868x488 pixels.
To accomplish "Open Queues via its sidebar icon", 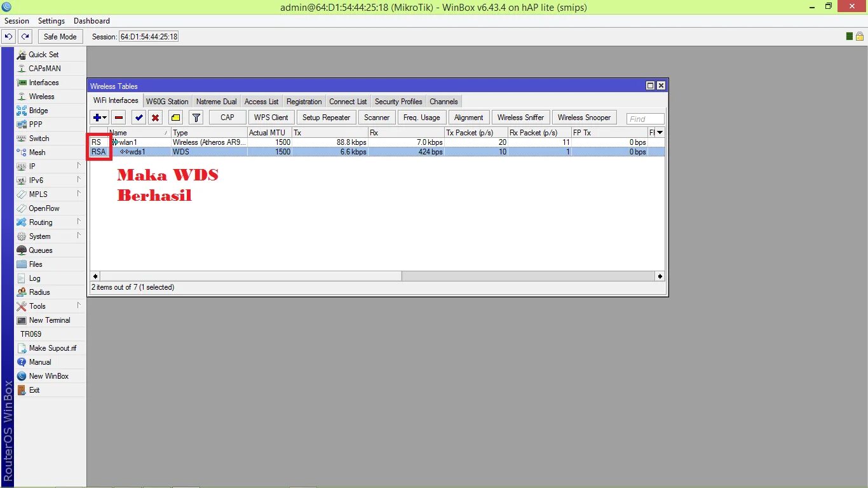I will (x=22, y=250).
